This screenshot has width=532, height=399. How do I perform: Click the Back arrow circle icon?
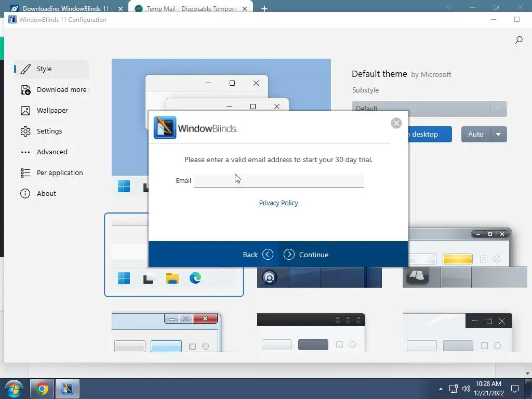coord(268,255)
